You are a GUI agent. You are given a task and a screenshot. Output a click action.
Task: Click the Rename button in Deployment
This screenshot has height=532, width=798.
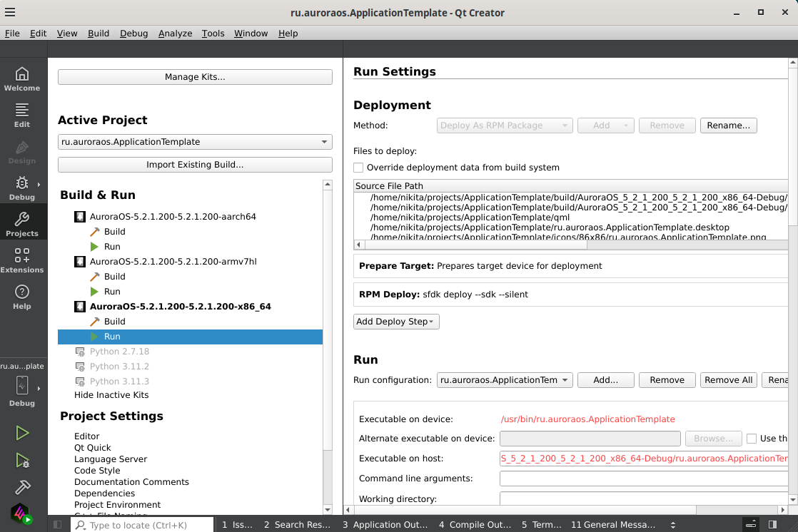[x=728, y=126]
